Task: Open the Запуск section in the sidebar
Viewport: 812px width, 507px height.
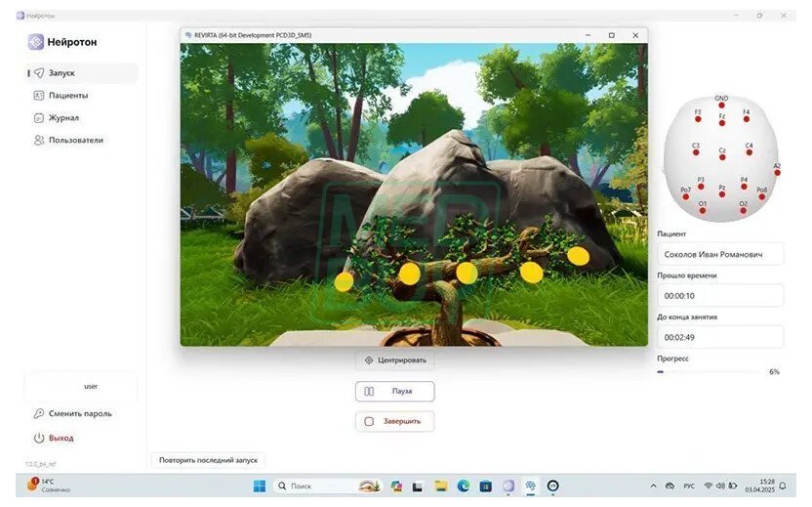Action: pos(81,73)
